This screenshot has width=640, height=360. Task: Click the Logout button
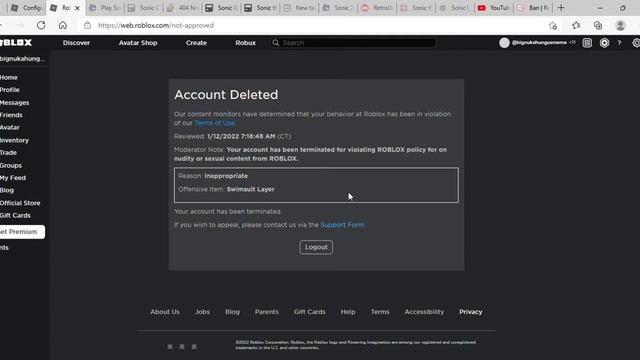[316, 247]
